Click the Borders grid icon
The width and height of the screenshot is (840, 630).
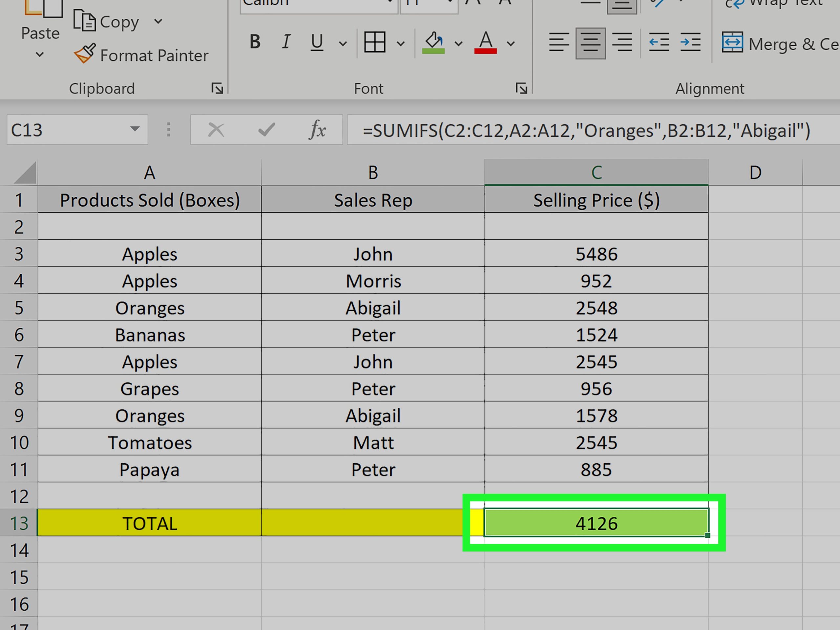375,42
